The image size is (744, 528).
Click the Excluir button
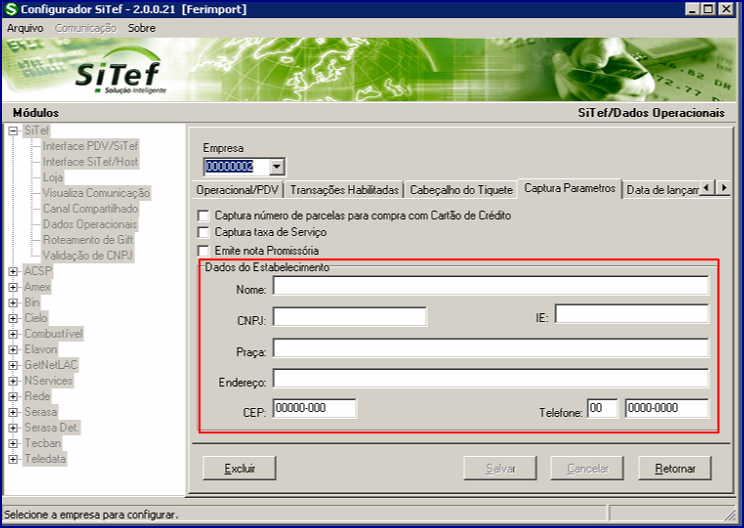[240, 469]
